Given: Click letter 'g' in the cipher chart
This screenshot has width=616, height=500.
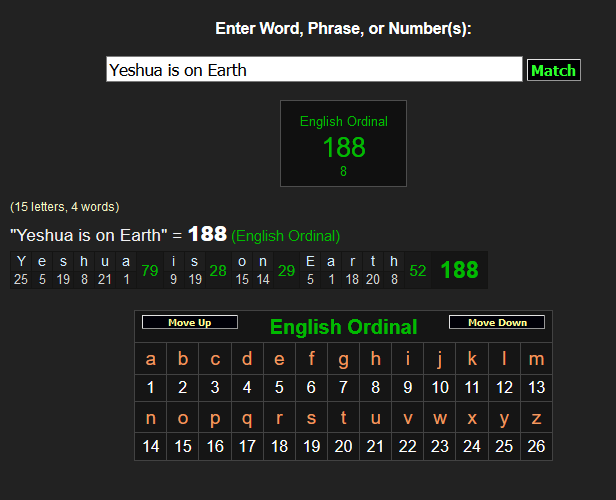Looking at the screenshot, I should point(343,359).
